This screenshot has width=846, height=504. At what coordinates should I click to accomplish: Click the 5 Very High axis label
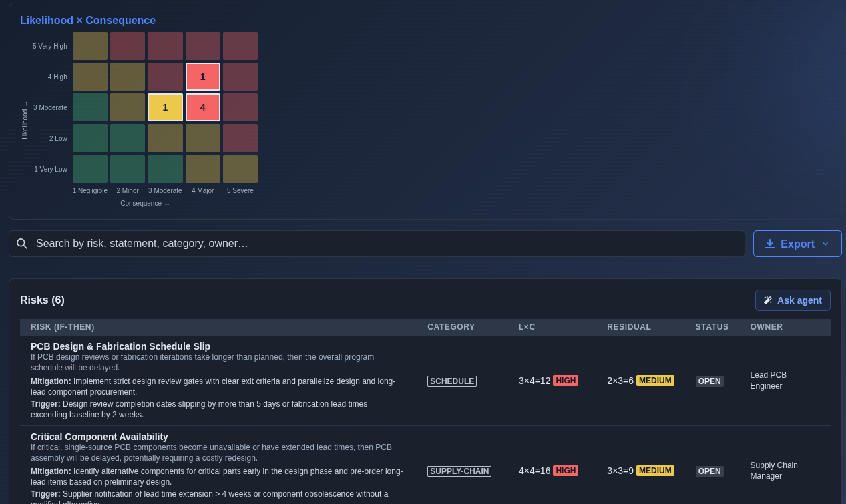click(x=50, y=46)
